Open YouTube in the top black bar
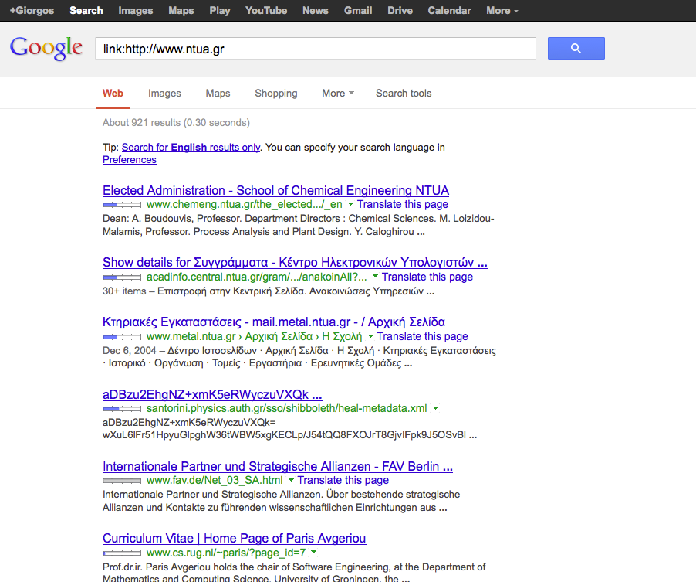The image size is (696, 582). (x=266, y=11)
